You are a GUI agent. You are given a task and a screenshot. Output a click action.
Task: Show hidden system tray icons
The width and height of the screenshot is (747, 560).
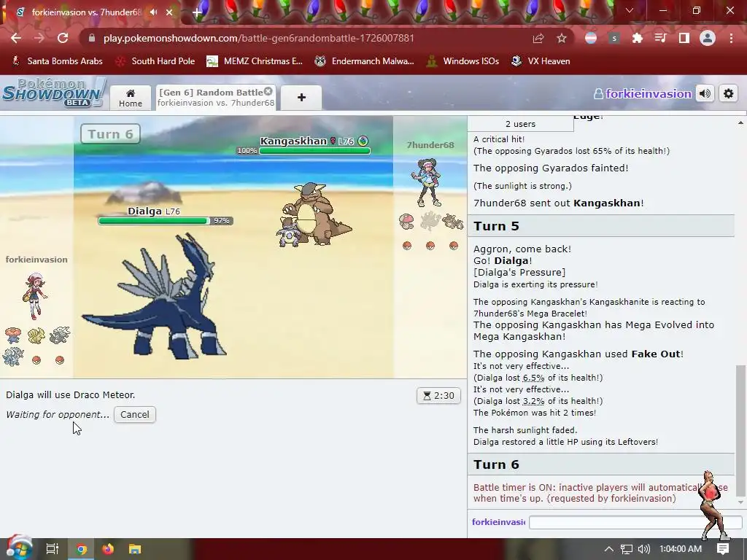tap(609, 549)
